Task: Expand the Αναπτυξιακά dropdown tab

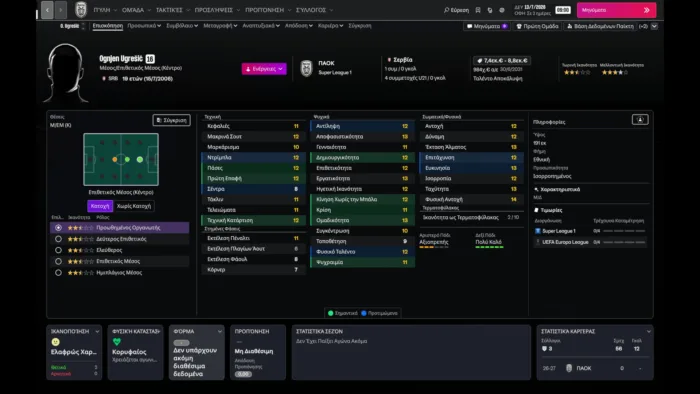Action: click(261, 26)
